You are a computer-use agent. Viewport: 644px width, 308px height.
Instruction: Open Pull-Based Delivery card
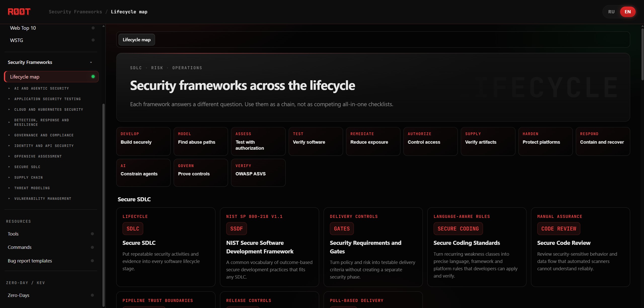373,300
